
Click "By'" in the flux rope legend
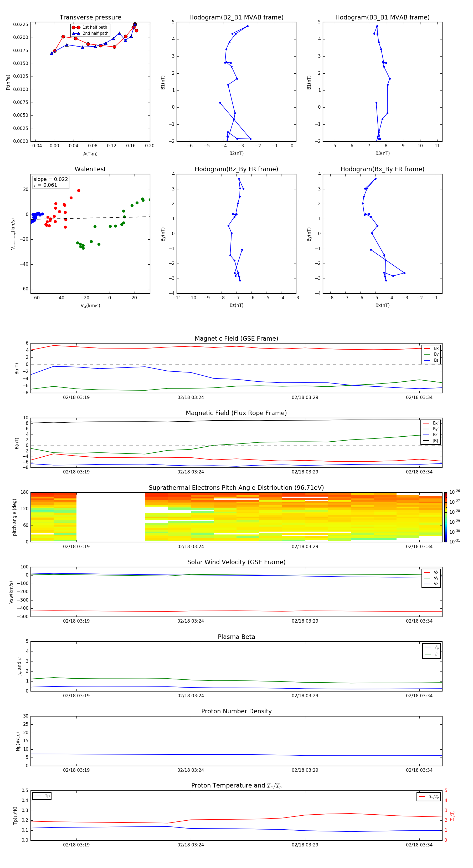[436, 429]
